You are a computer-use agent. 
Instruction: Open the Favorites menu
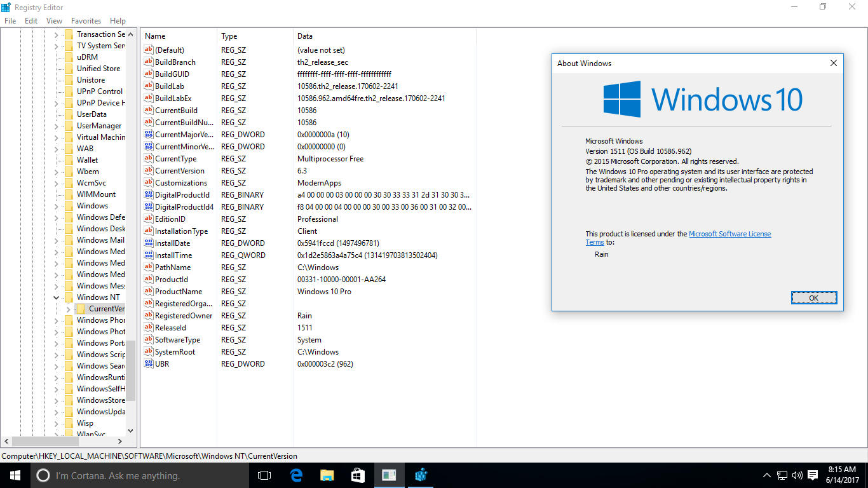[x=86, y=21]
